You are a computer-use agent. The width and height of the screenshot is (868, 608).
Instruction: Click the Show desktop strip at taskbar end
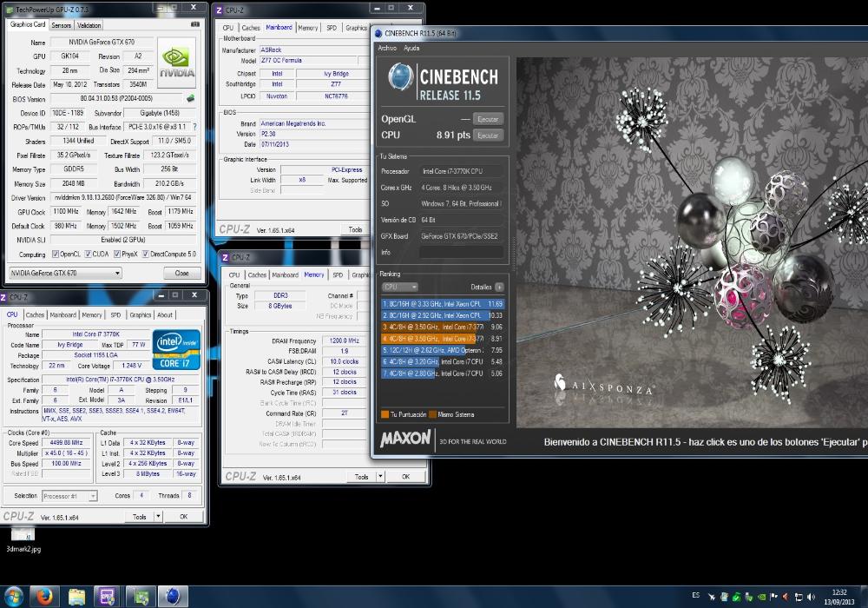[x=864, y=597]
